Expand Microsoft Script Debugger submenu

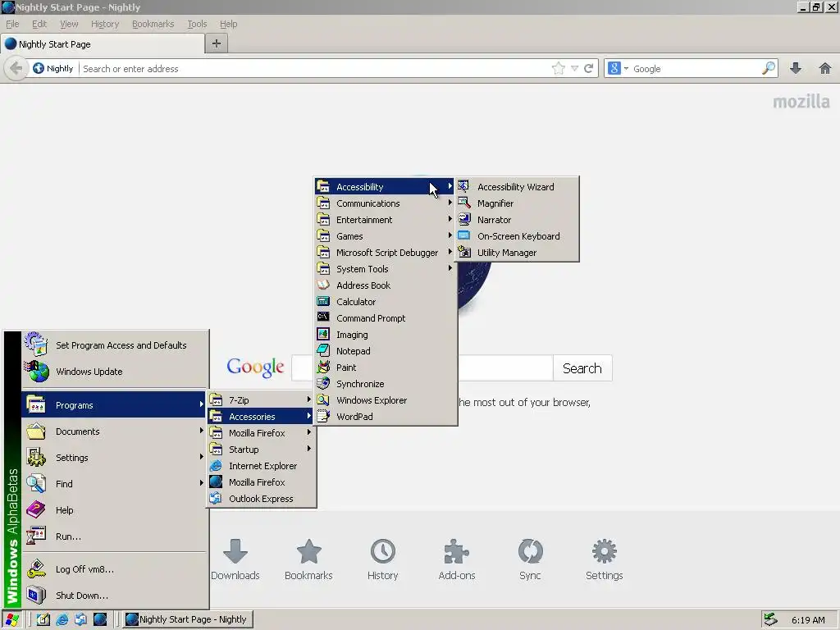386,253
